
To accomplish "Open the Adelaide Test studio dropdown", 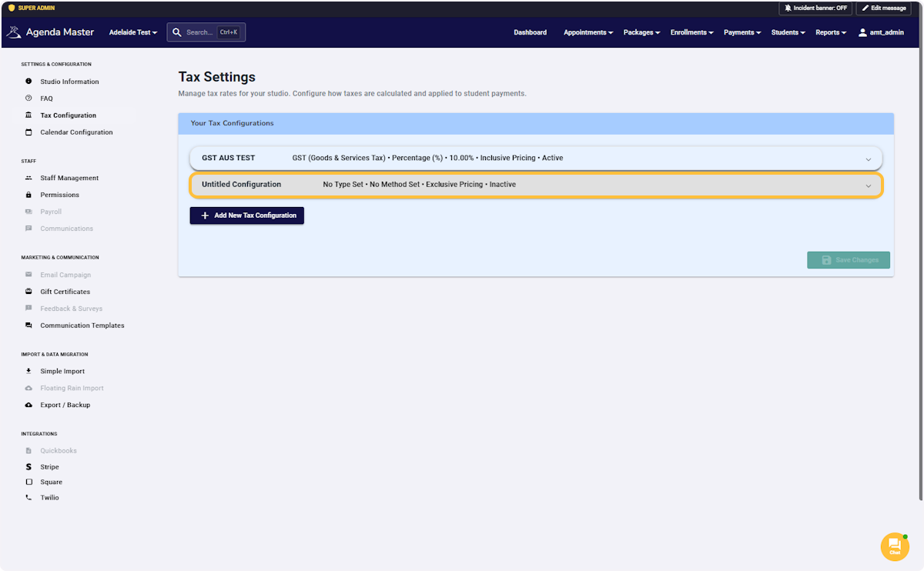I will (133, 32).
